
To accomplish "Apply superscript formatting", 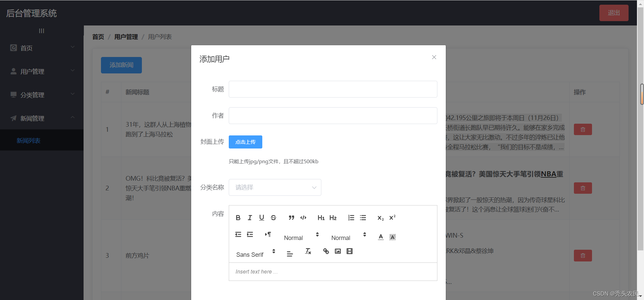I will point(392,218).
